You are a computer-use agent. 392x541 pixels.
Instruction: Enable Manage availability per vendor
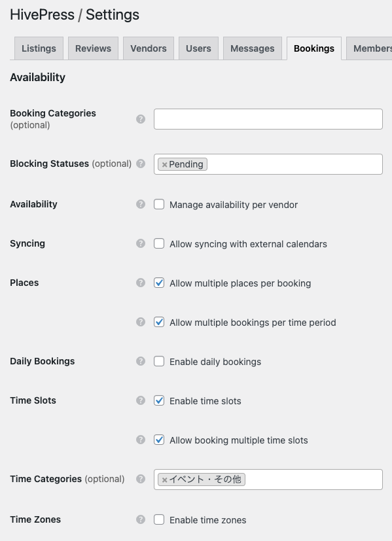[159, 204]
